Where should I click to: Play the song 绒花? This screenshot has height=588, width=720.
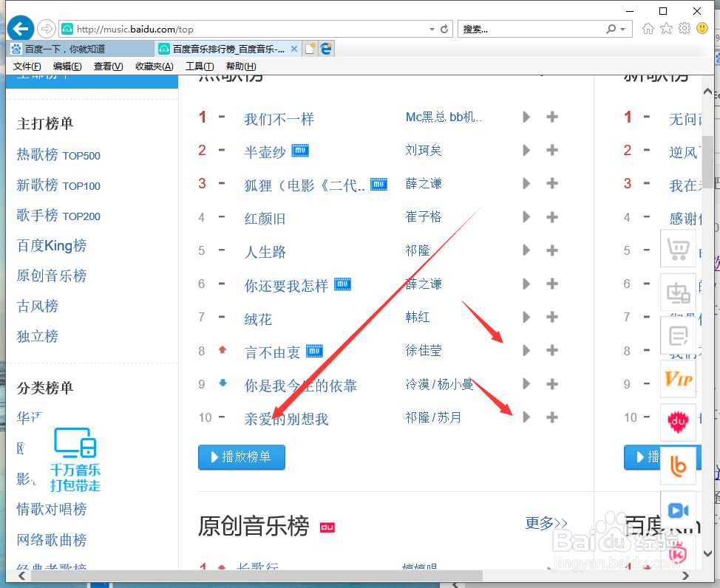tap(526, 317)
